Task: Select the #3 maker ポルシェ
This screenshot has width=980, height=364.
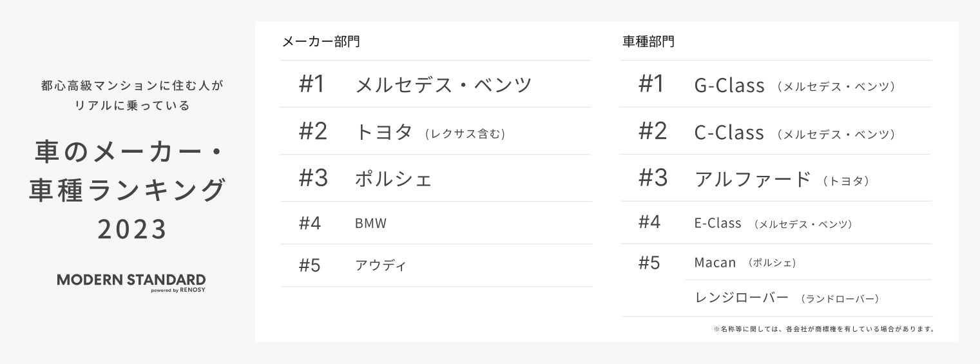Action: (393, 179)
